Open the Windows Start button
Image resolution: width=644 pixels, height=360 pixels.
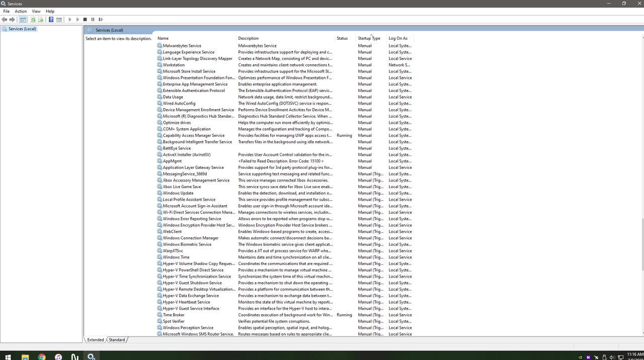point(8,356)
